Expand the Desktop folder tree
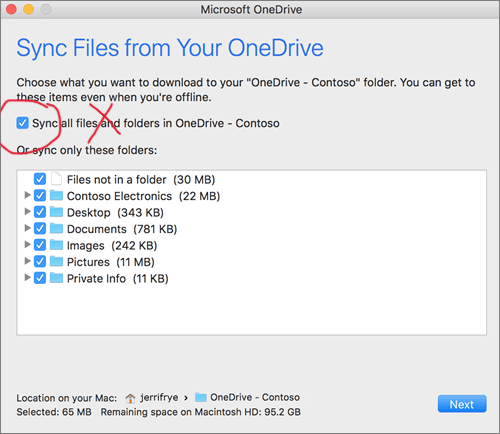The height and width of the screenshot is (434, 500). click(27, 211)
